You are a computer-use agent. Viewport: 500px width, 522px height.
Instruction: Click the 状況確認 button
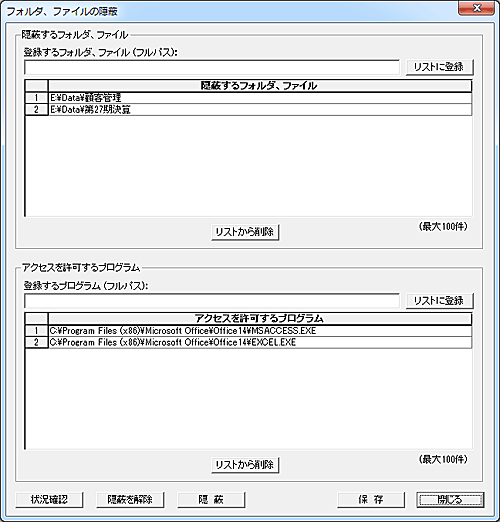pyautogui.click(x=49, y=500)
